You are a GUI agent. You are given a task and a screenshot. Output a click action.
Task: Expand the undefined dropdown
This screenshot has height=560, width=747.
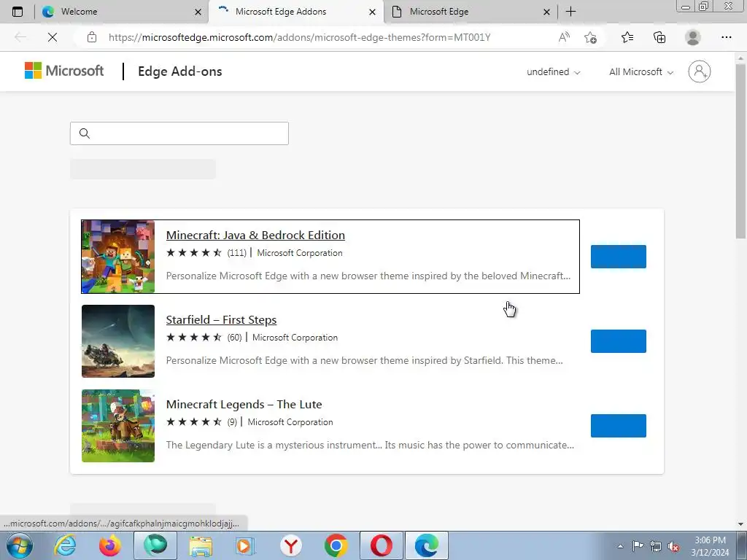554,72
